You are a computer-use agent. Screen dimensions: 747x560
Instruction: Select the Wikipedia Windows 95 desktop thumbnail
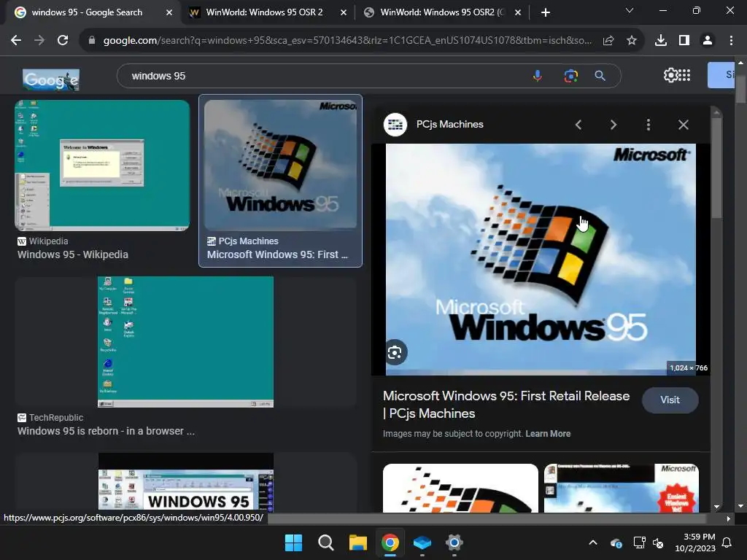(x=102, y=166)
